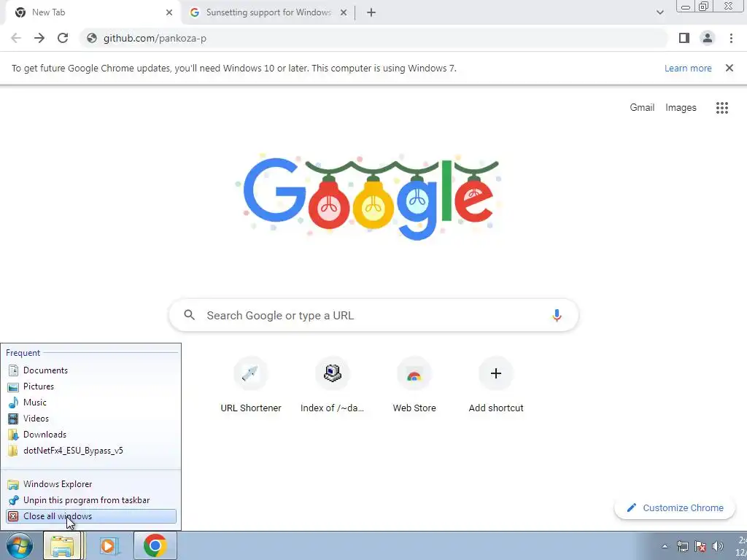
Task: Click the network tray icon
Action: point(682,546)
